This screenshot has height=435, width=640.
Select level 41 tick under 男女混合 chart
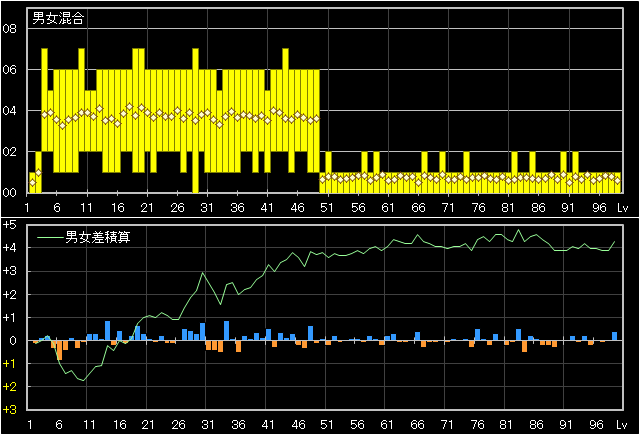pos(267,208)
